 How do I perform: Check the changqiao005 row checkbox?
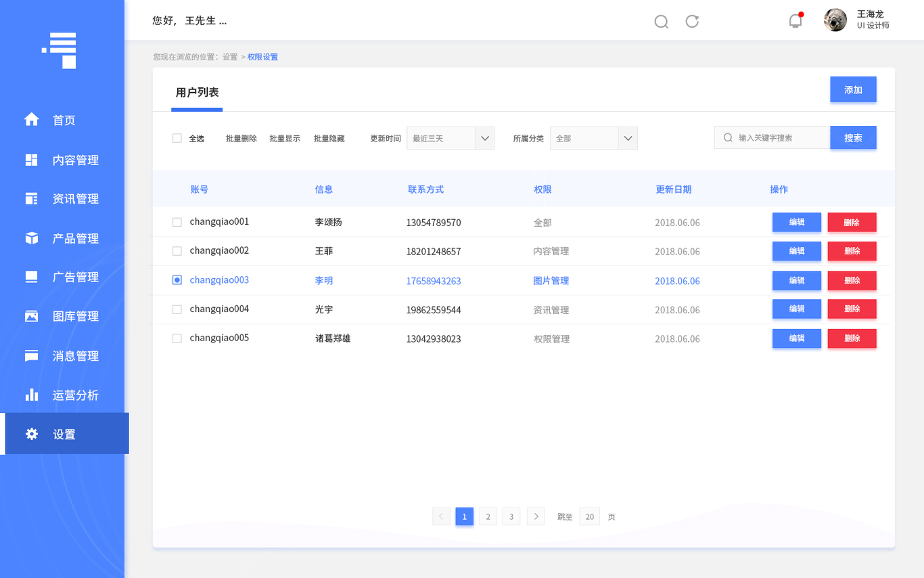coord(177,338)
